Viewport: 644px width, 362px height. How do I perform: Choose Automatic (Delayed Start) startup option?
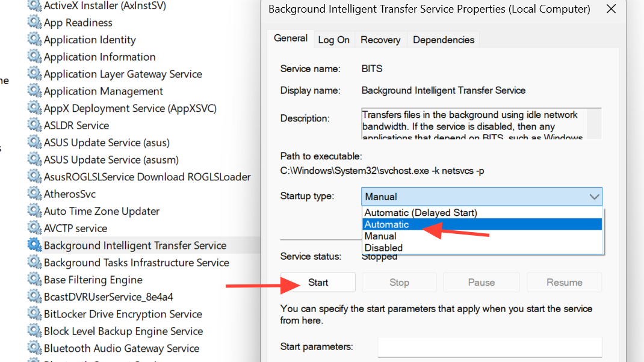coord(421,213)
